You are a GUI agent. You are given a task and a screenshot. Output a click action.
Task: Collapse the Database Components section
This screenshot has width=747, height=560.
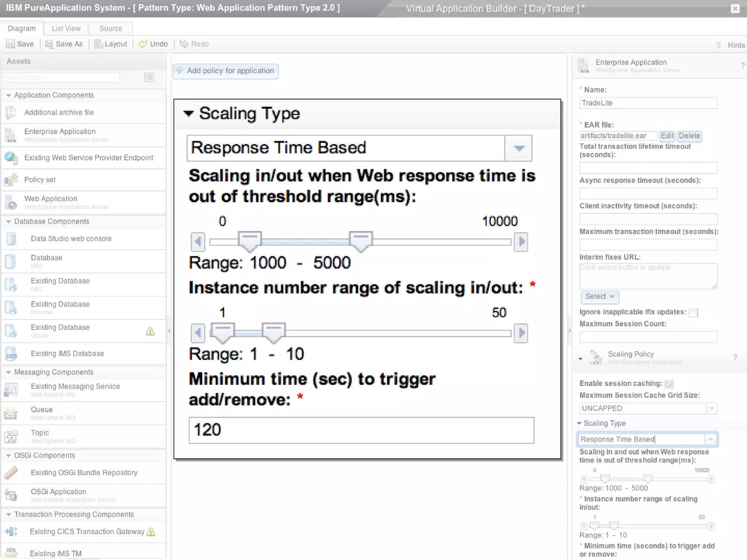8,222
